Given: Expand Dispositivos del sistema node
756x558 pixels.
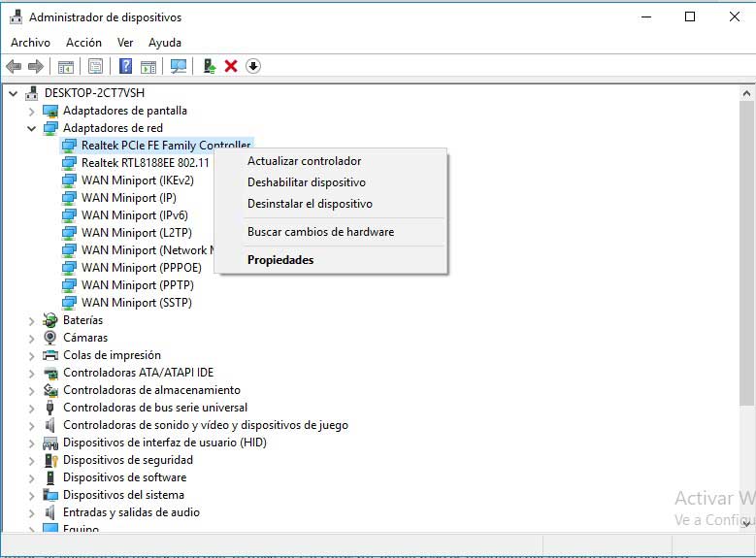Looking at the screenshot, I should tap(31, 495).
